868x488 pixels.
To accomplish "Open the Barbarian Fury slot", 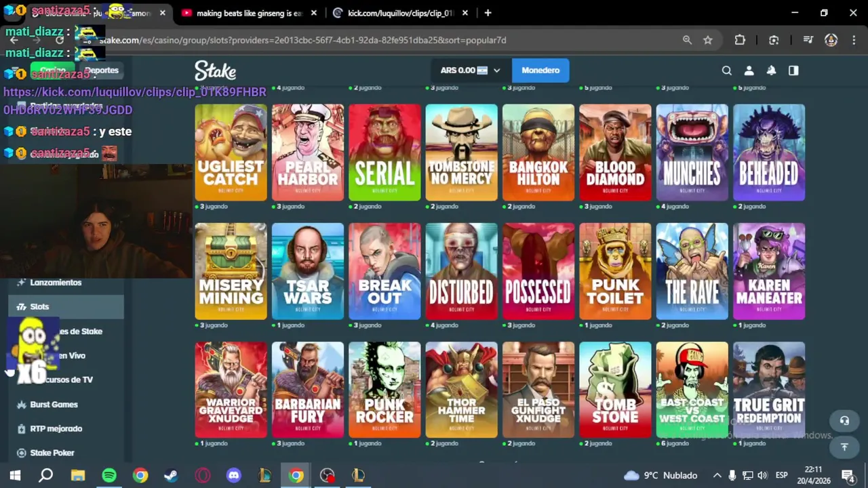I will pos(308,390).
